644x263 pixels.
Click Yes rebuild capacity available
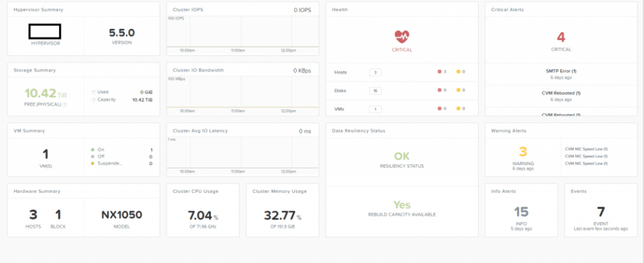[x=402, y=204]
